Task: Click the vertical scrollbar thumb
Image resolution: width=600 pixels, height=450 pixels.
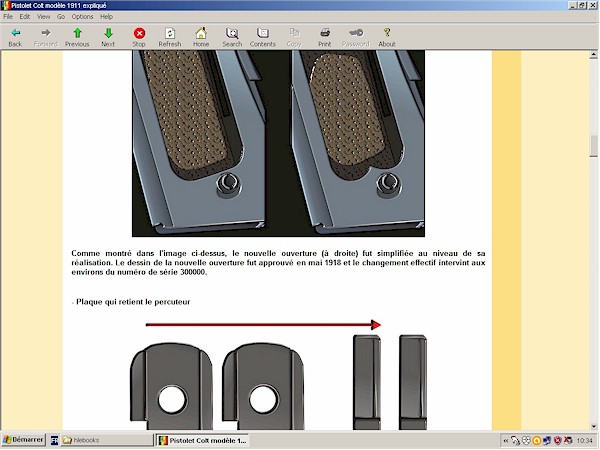Action: point(593,146)
